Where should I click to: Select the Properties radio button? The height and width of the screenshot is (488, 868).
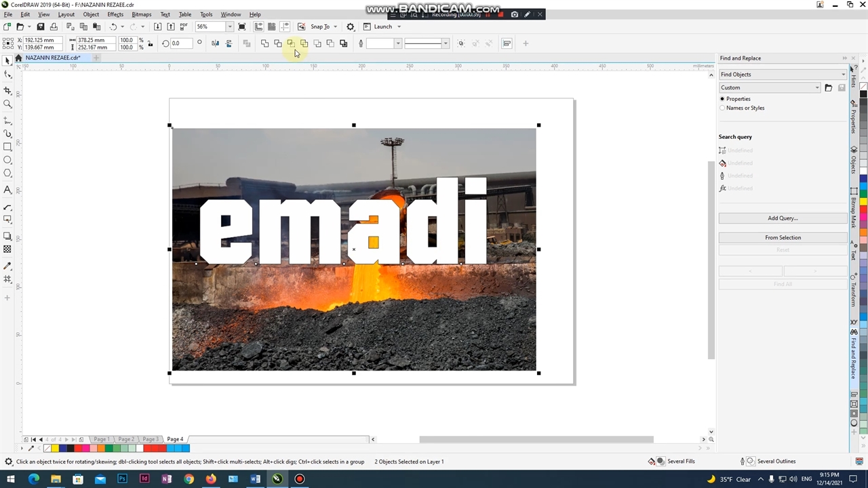722,99
